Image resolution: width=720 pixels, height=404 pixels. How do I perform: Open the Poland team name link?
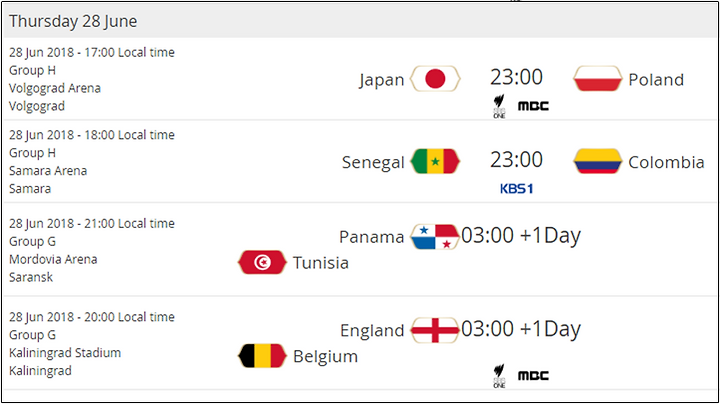656,79
